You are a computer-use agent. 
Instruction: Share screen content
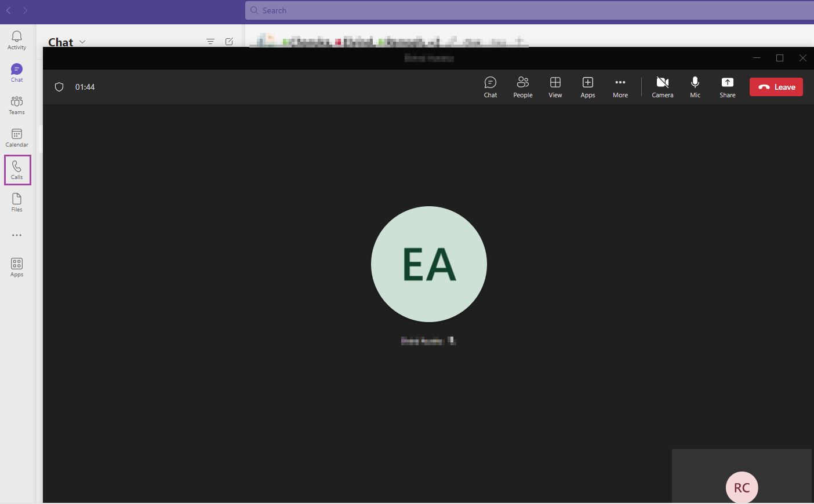[x=728, y=87]
